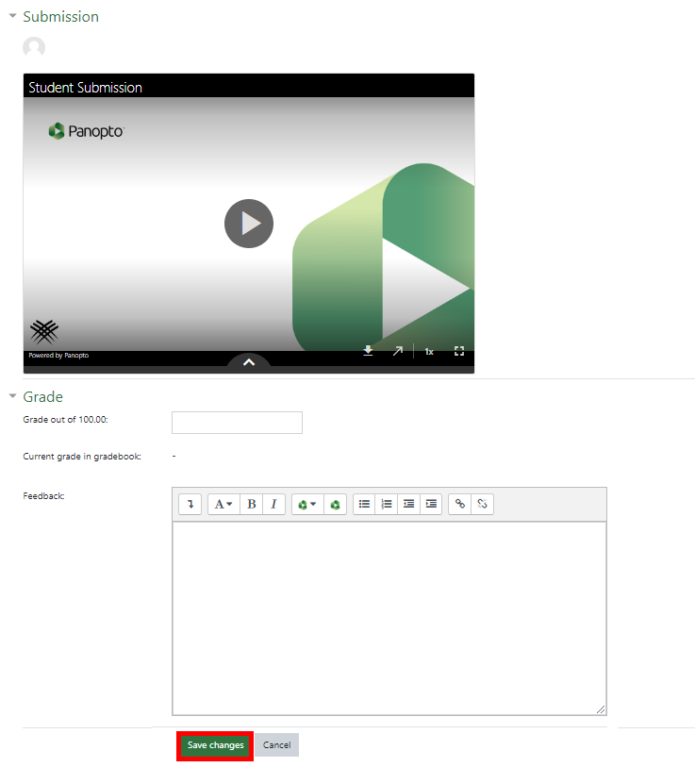Screen dimensions: 695x784
Task: Toggle the editor toolbar expand button
Action: click(190, 504)
